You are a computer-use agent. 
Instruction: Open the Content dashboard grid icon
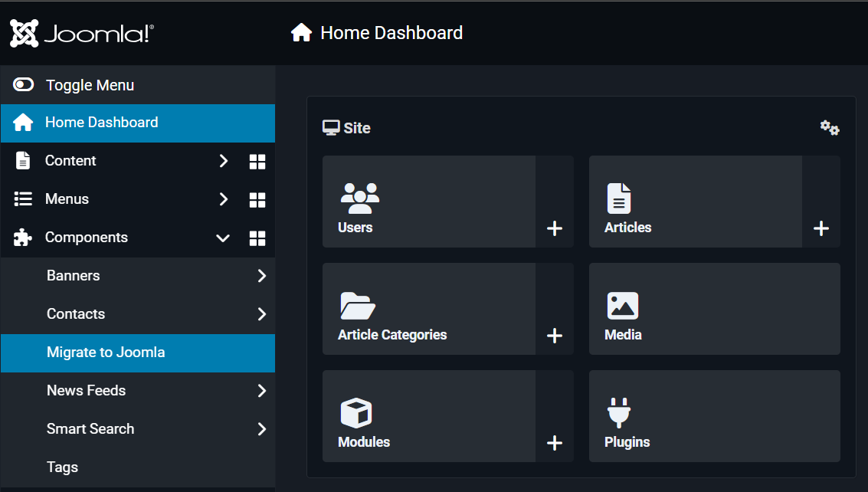point(257,162)
